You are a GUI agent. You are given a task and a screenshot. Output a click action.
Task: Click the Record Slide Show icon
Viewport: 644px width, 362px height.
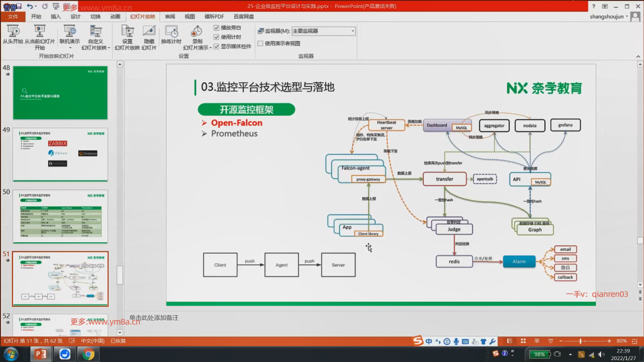pyautogui.click(x=197, y=32)
